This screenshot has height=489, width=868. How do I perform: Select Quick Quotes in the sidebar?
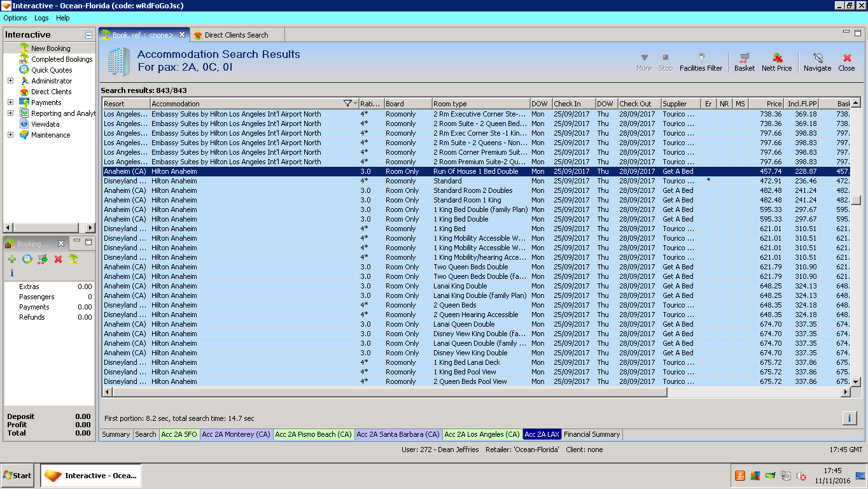[x=52, y=70]
